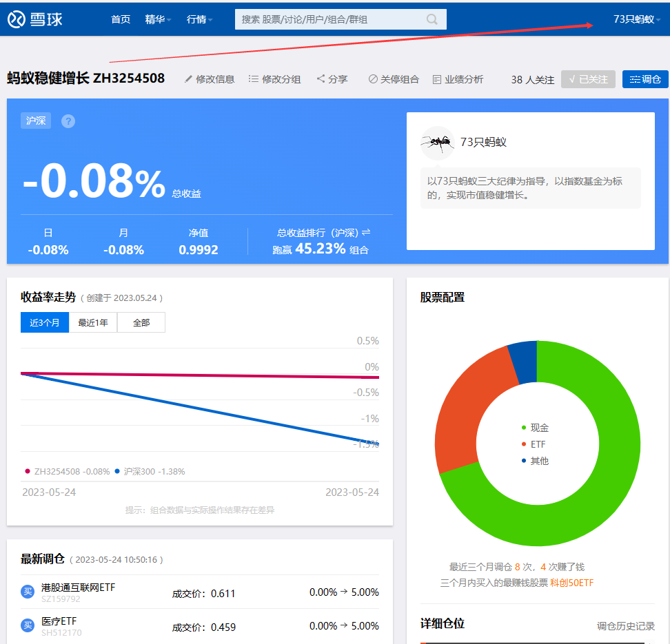Switch chart to 最近1年
The height and width of the screenshot is (644, 670).
tap(93, 322)
